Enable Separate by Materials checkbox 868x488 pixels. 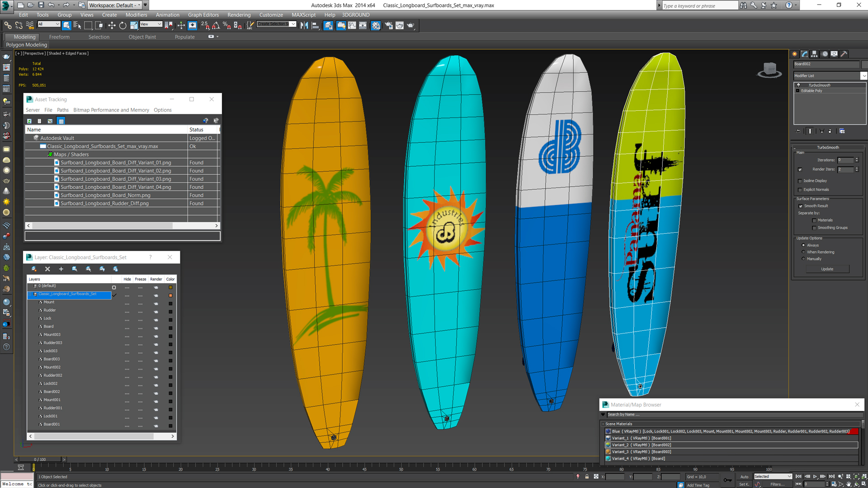[815, 221]
